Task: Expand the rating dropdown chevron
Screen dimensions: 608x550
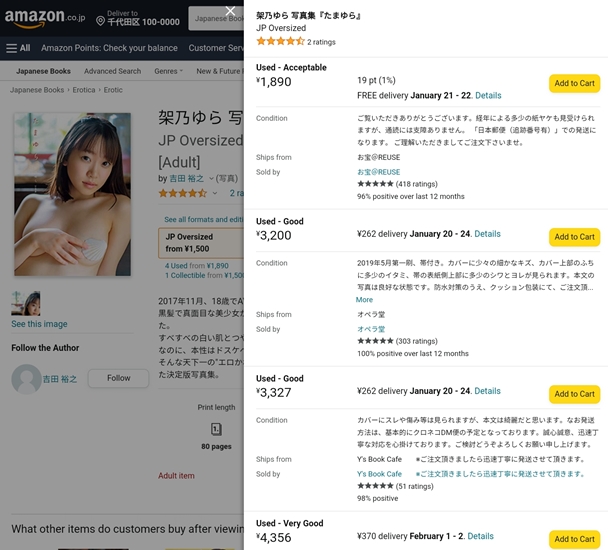Action: click(x=215, y=193)
